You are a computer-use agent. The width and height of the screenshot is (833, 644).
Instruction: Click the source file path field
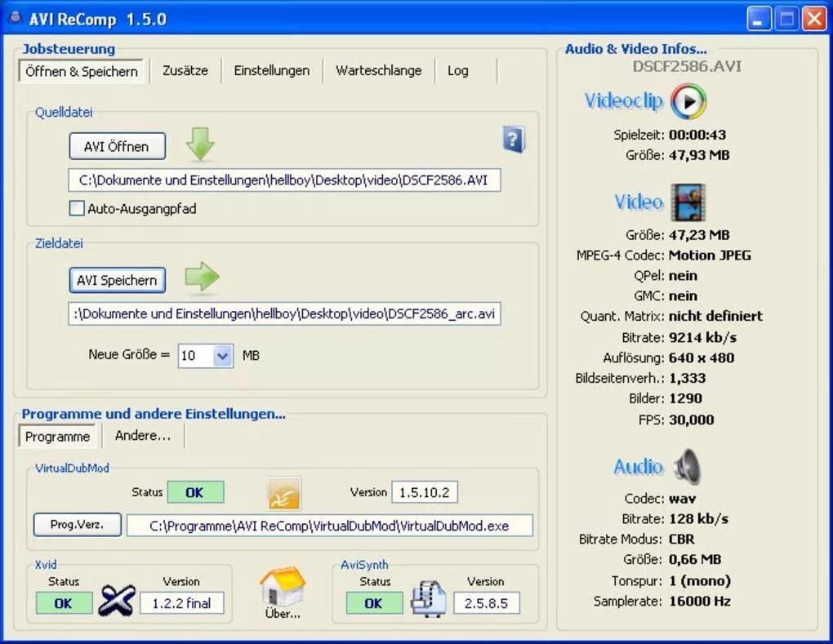point(284,180)
